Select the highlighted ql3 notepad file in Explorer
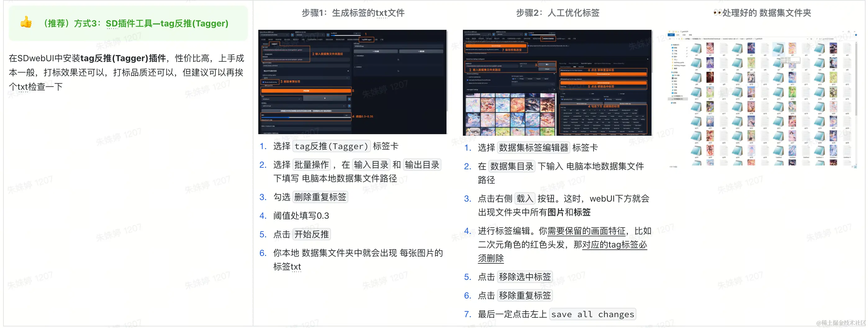The width and height of the screenshot is (868, 328). pyautogui.click(x=779, y=48)
